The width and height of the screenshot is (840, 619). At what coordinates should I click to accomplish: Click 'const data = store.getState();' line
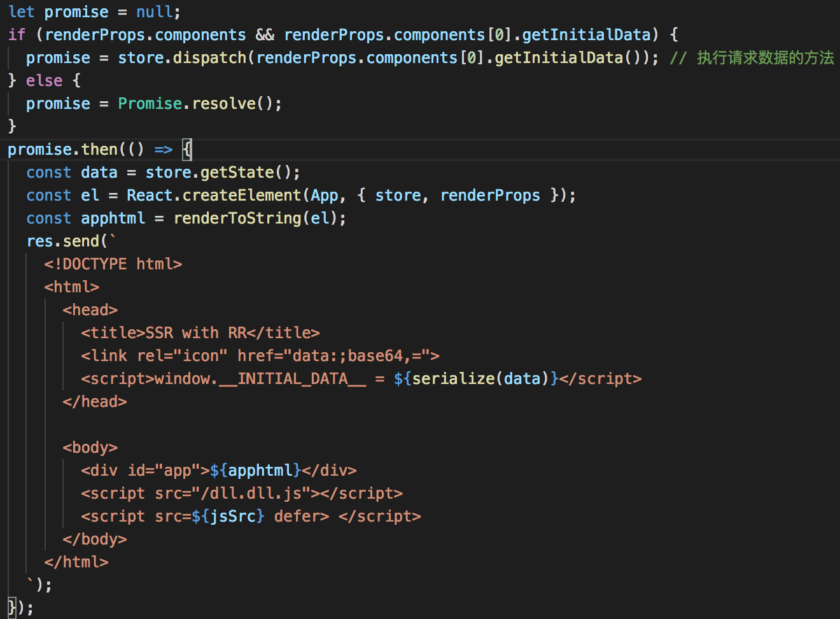[163, 173]
